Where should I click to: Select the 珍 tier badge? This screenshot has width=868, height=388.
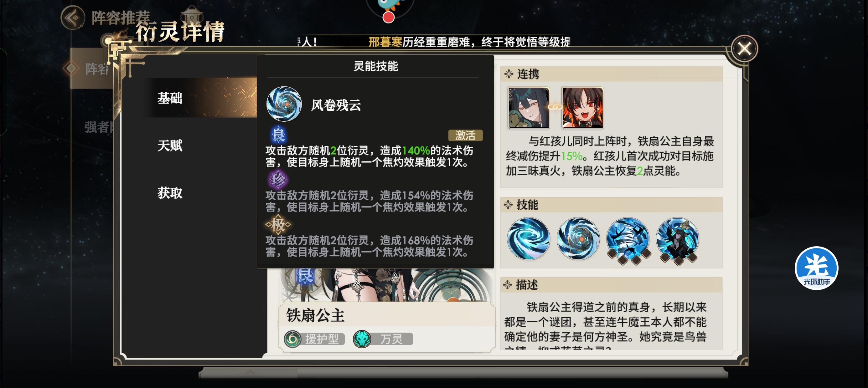[278, 179]
